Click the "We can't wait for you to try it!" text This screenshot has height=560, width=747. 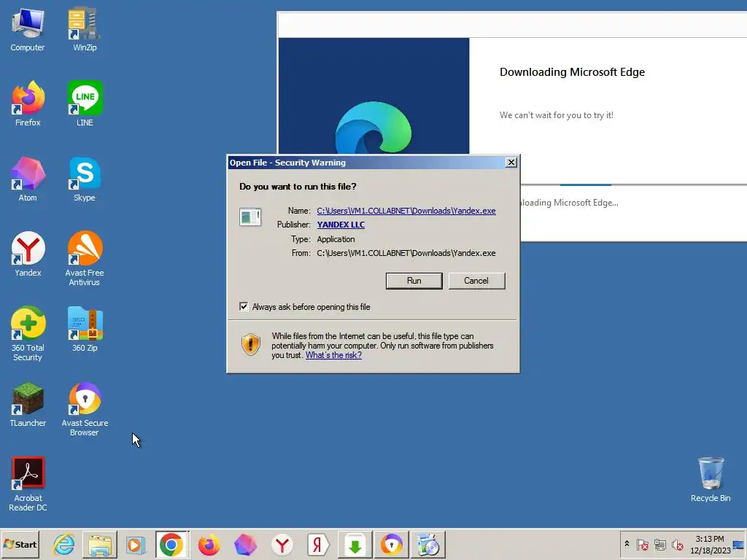point(556,115)
